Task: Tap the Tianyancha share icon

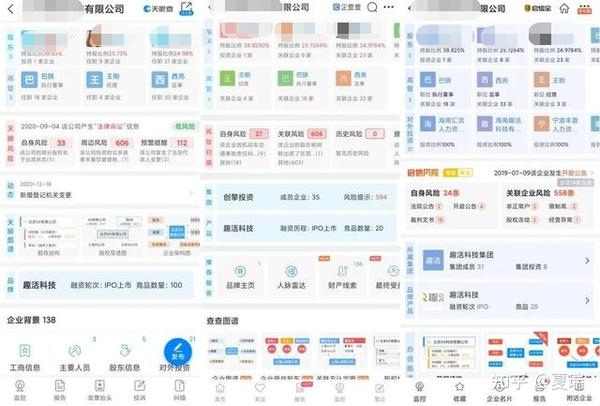Action: [x=186, y=8]
